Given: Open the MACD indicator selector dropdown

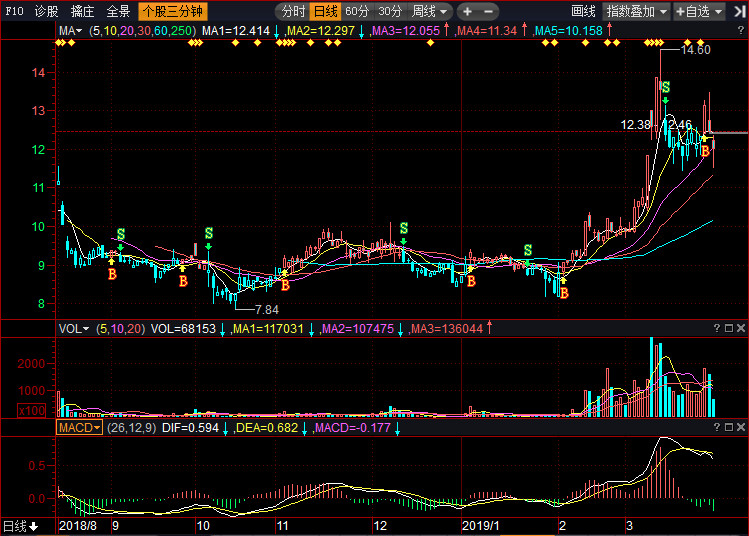Looking at the screenshot, I should tap(79, 427).
